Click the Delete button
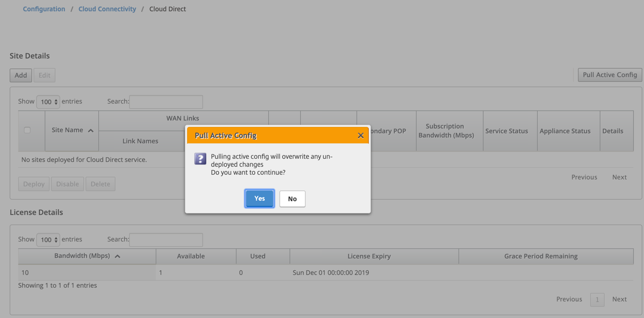The image size is (644, 318). click(x=100, y=184)
